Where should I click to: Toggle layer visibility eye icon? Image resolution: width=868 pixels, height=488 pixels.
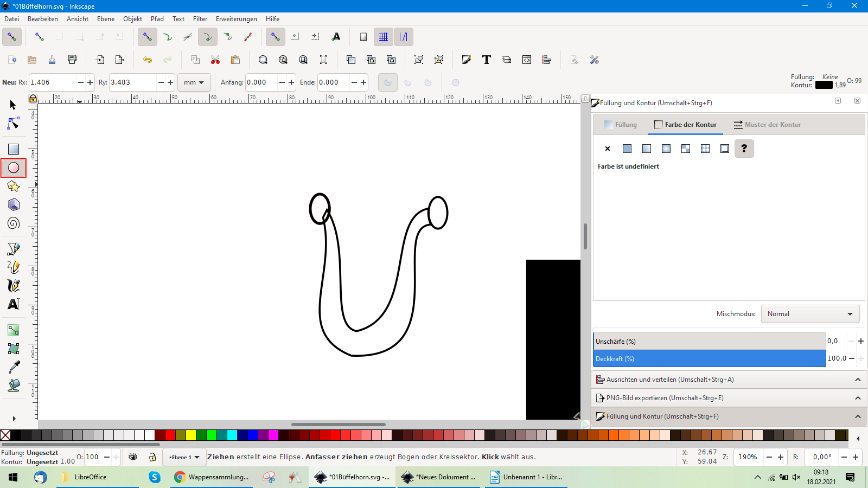pyautogui.click(x=133, y=457)
